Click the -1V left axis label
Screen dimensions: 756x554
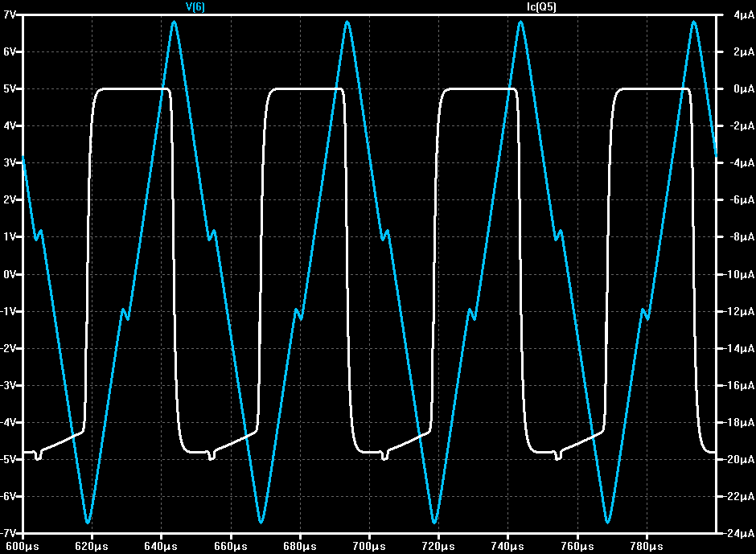(x=8, y=311)
